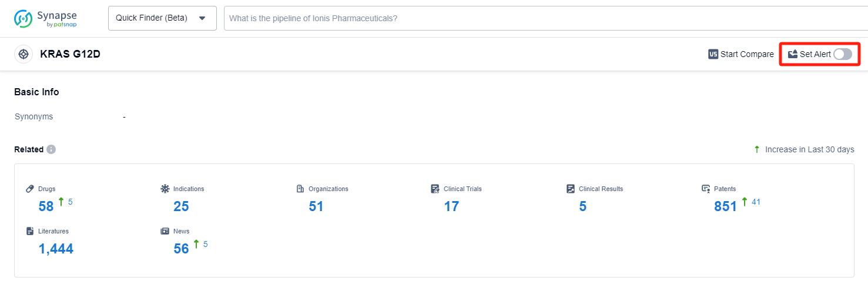
Task: Click the KRAS G12D target icon
Action: tap(24, 54)
